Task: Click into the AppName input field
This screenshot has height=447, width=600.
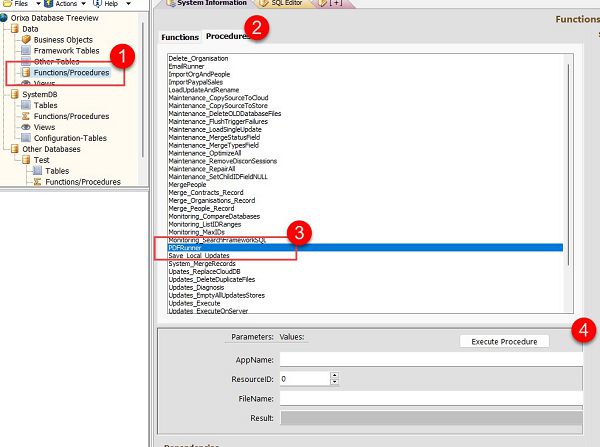Action: pyautogui.click(x=430, y=359)
